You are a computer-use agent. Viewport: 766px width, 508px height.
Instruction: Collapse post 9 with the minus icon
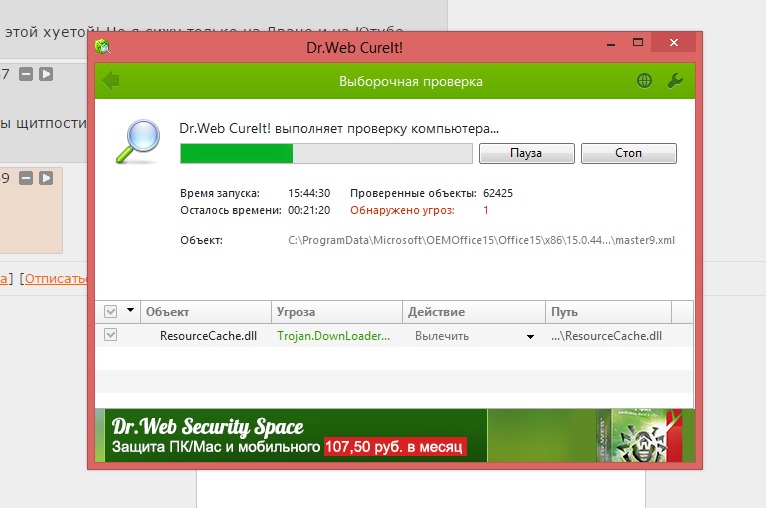[x=26, y=178]
